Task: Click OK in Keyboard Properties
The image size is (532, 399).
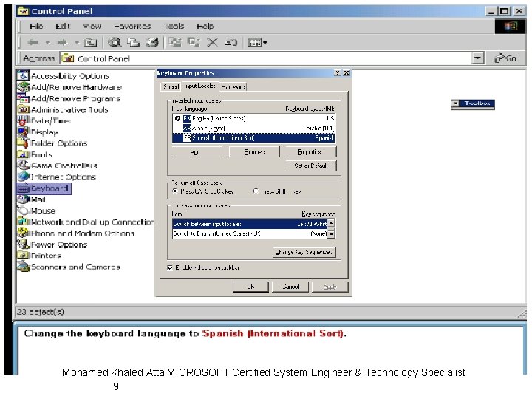Action: pos(250,287)
